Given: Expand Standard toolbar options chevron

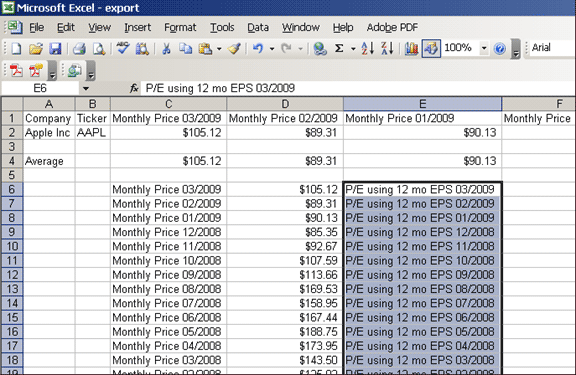Looking at the screenshot, I should click(516, 49).
